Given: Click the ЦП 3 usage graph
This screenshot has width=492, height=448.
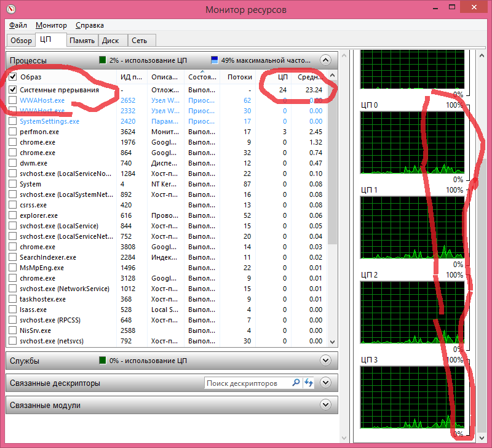Looking at the screenshot, I should [412, 397].
